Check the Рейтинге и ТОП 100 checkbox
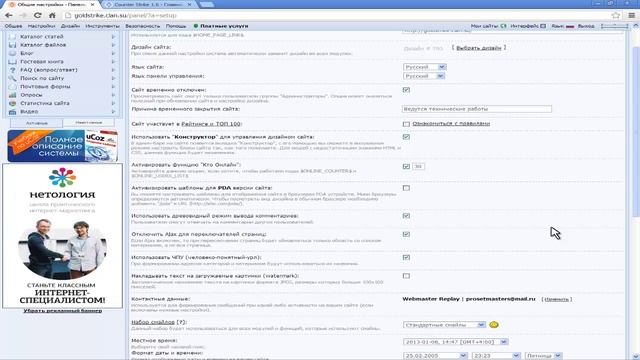The width and height of the screenshot is (640, 360). coord(406,124)
